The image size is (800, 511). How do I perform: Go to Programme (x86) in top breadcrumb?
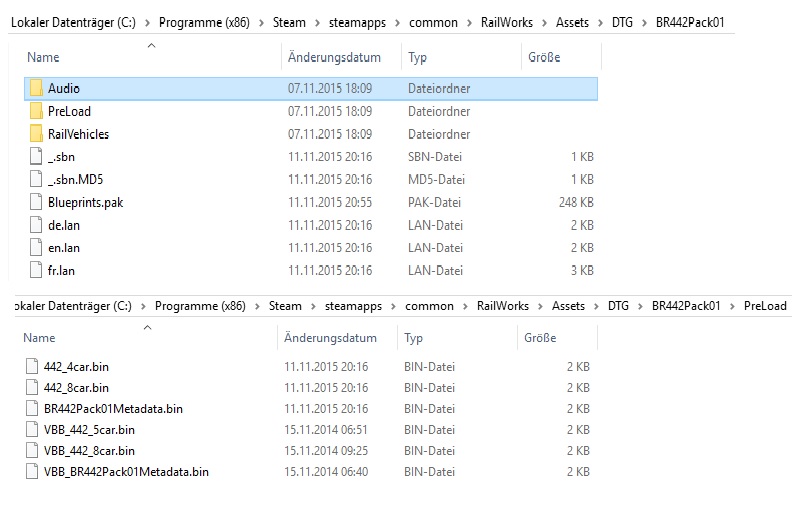point(204,22)
